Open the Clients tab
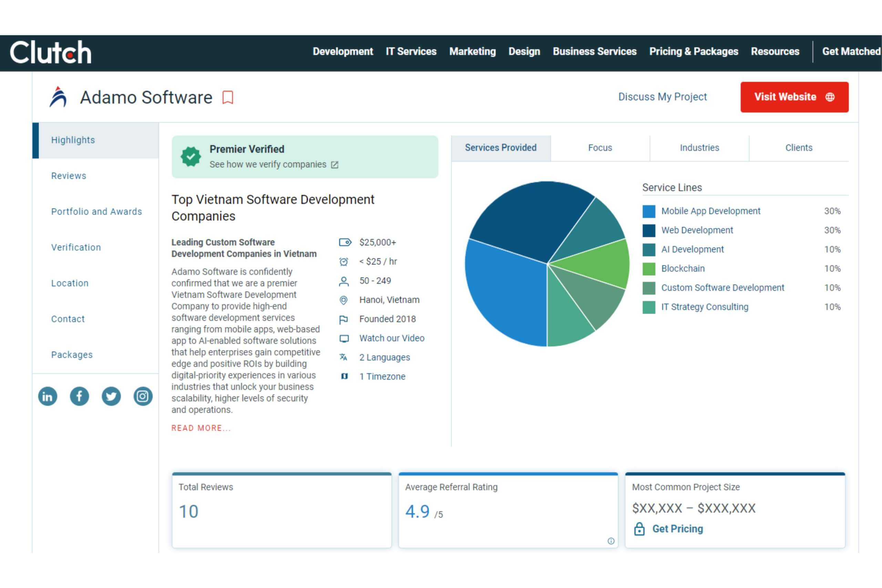 pyautogui.click(x=799, y=148)
